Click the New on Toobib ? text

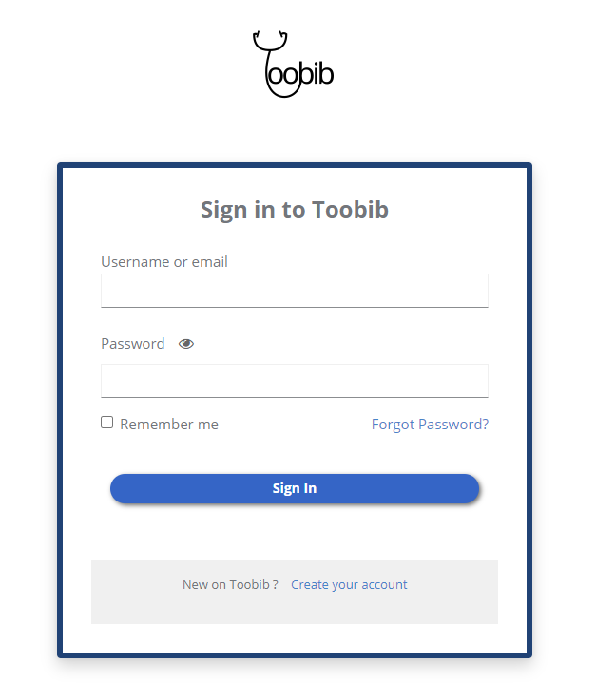[230, 585]
